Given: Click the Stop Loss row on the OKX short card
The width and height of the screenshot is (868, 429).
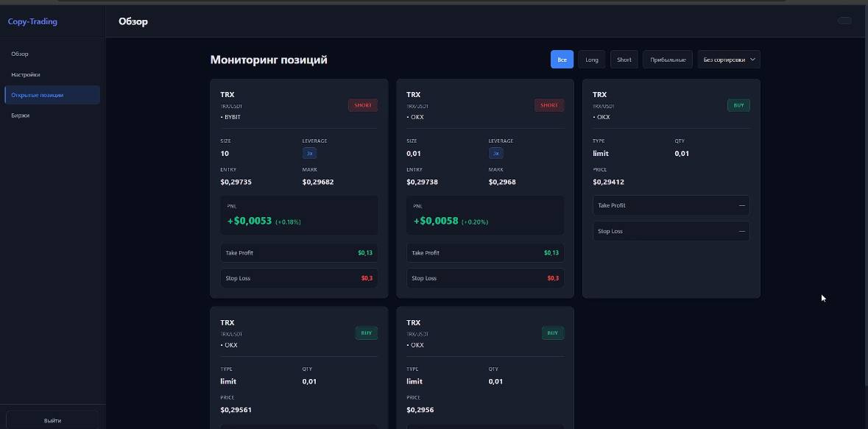Looking at the screenshot, I should click(485, 278).
